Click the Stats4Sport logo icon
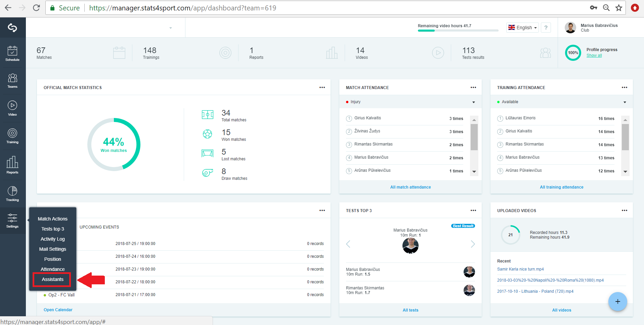This screenshot has width=644, height=325. click(x=12, y=28)
